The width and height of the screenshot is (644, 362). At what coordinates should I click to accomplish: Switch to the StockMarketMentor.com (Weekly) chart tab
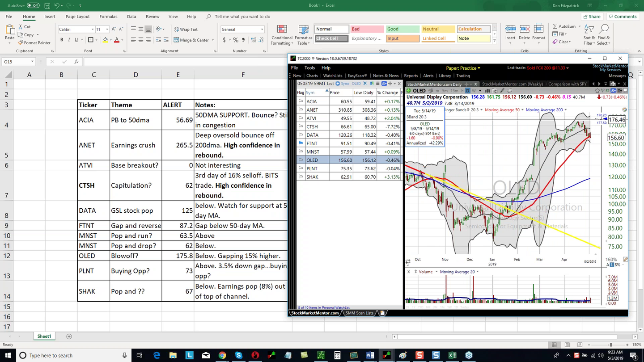[x=512, y=84]
